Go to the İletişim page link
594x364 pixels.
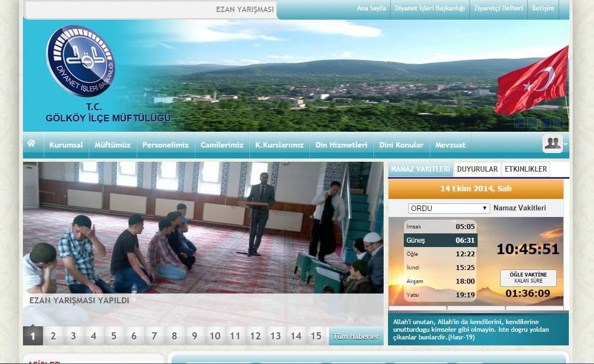tap(543, 8)
